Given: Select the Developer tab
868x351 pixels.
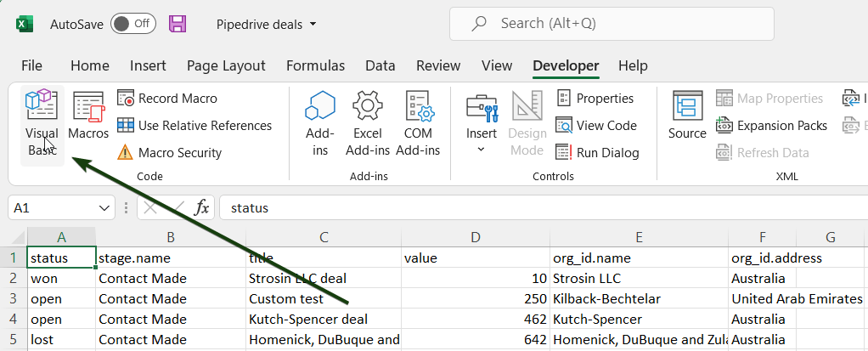Looking at the screenshot, I should pyautogui.click(x=566, y=66).
